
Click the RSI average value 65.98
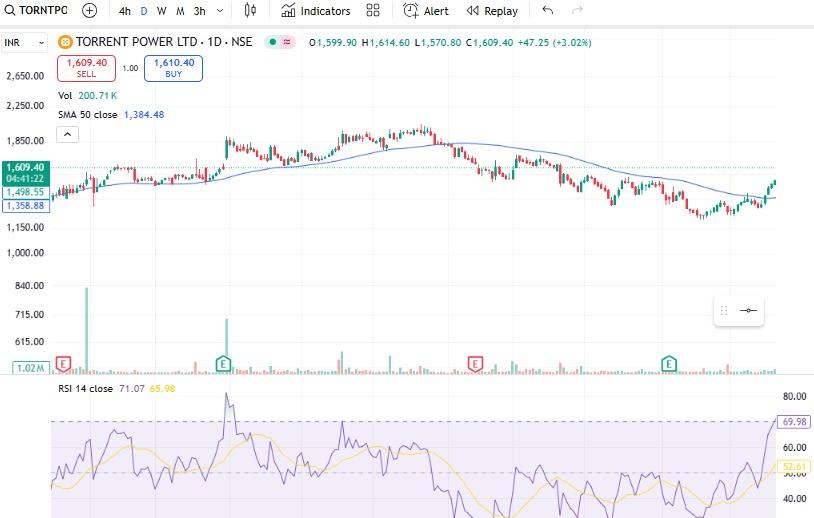pos(162,389)
